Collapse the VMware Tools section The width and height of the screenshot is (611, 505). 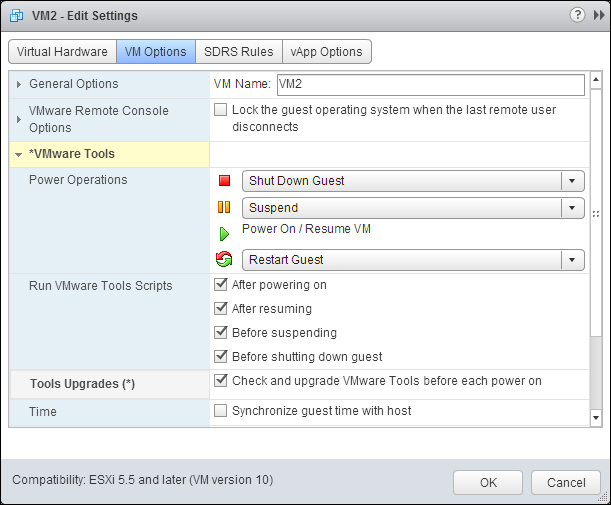(18, 155)
